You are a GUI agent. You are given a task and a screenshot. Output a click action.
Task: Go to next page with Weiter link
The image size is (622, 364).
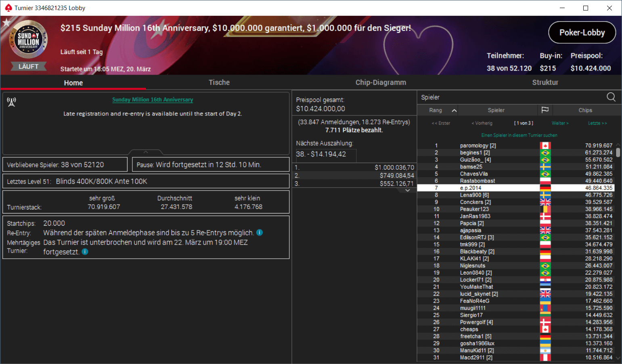pos(560,123)
